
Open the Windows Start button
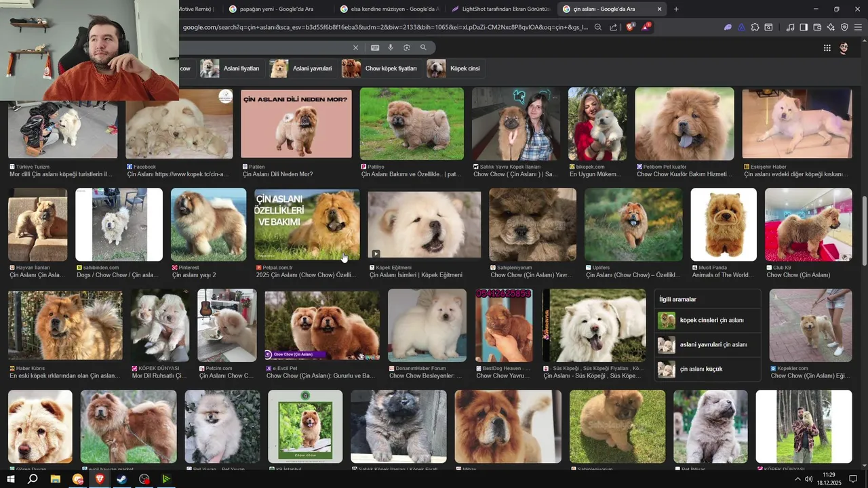pos(10,479)
